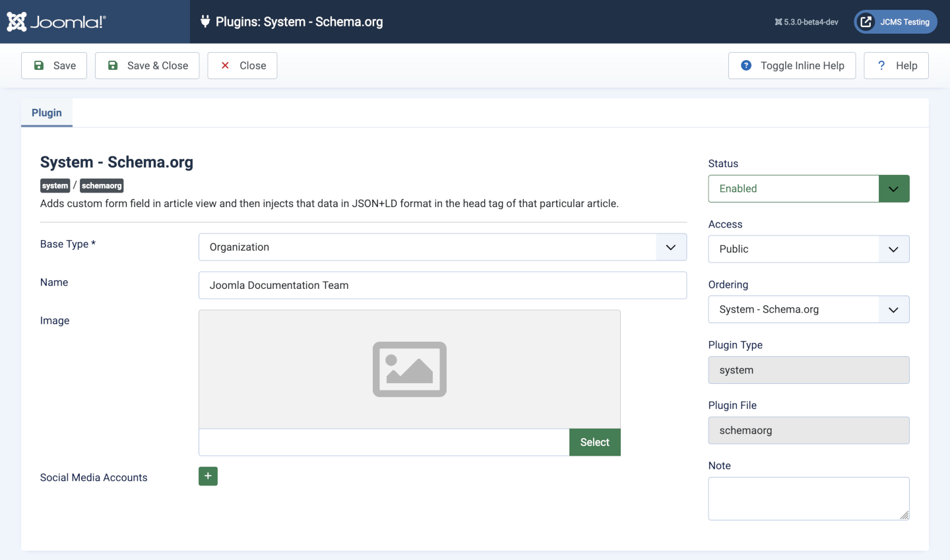Image resolution: width=950 pixels, height=560 pixels.
Task: Click the image preview placeholder
Action: tap(410, 369)
